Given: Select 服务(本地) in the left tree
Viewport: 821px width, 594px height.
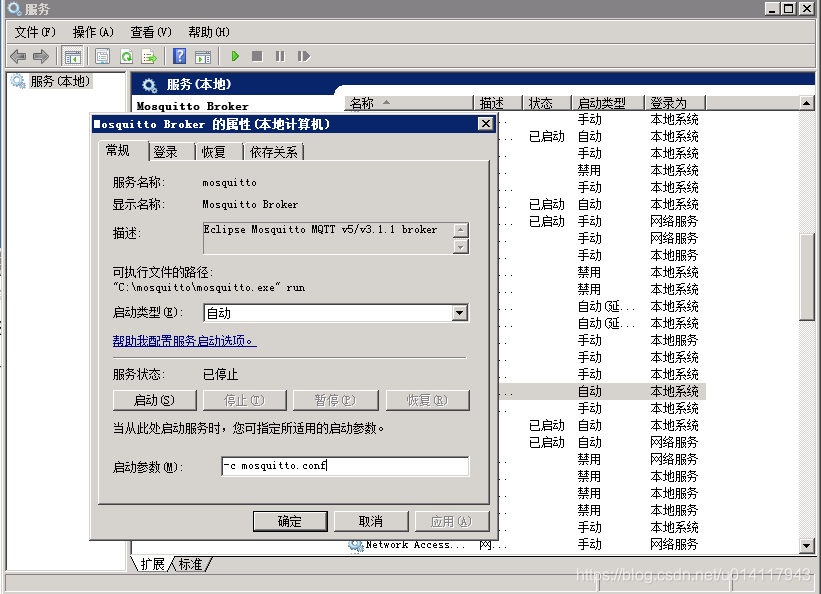Looking at the screenshot, I should point(60,82).
